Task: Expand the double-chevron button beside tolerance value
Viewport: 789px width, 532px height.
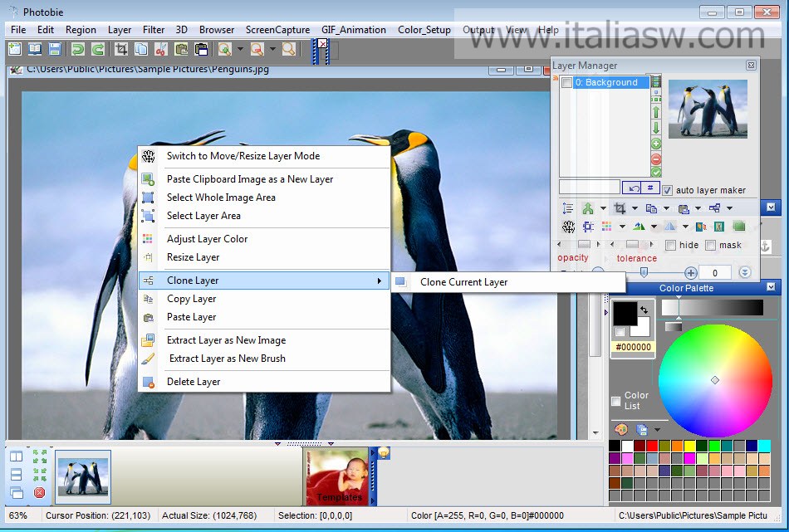Action: (x=745, y=272)
